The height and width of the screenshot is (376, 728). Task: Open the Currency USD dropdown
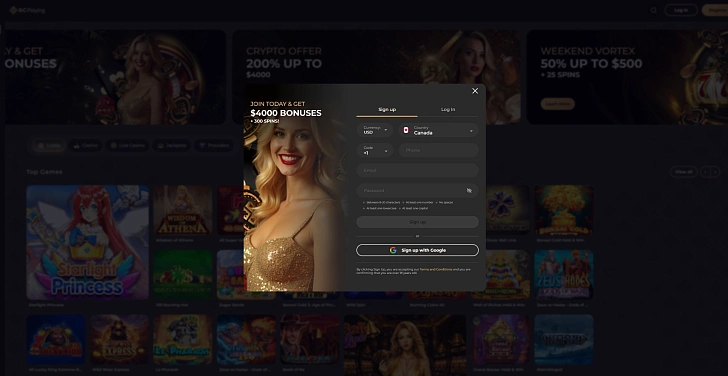(375, 130)
